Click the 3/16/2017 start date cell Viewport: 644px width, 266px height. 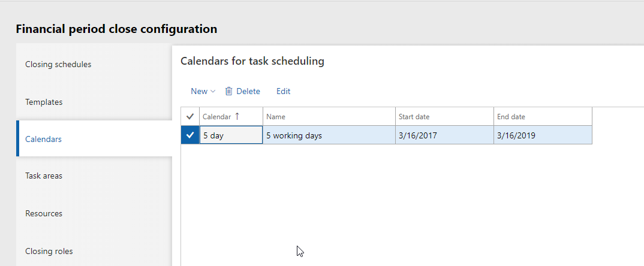[x=444, y=135]
